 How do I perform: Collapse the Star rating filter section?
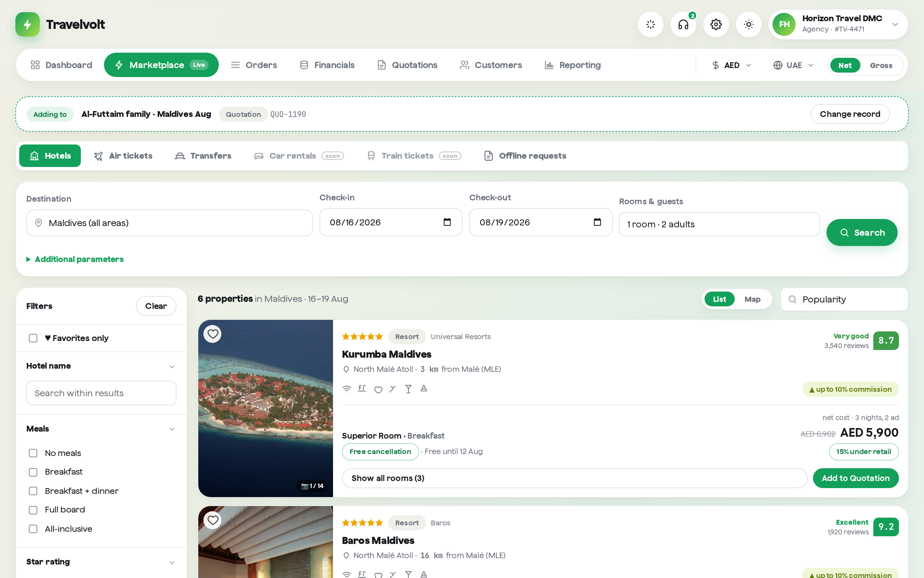click(x=101, y=562)
